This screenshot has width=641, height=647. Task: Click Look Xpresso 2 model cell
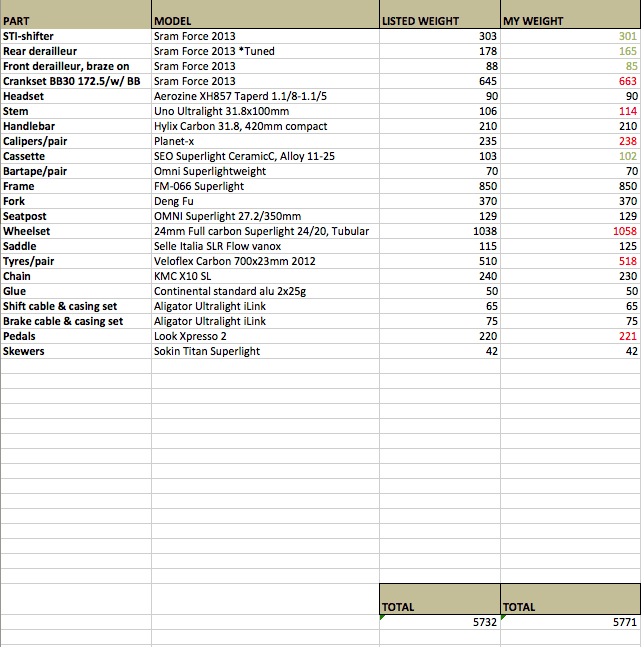pyautogui.click(x=265, y=336)
